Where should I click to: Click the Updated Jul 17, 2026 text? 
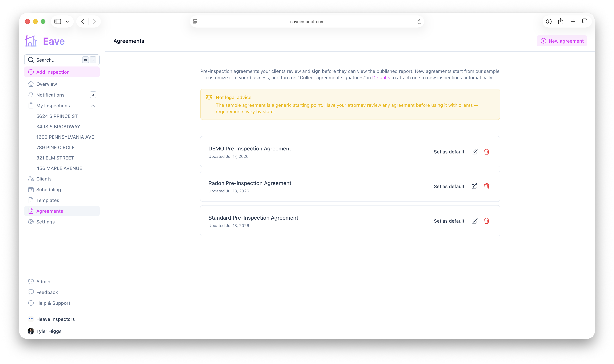[x=228, y=156]
